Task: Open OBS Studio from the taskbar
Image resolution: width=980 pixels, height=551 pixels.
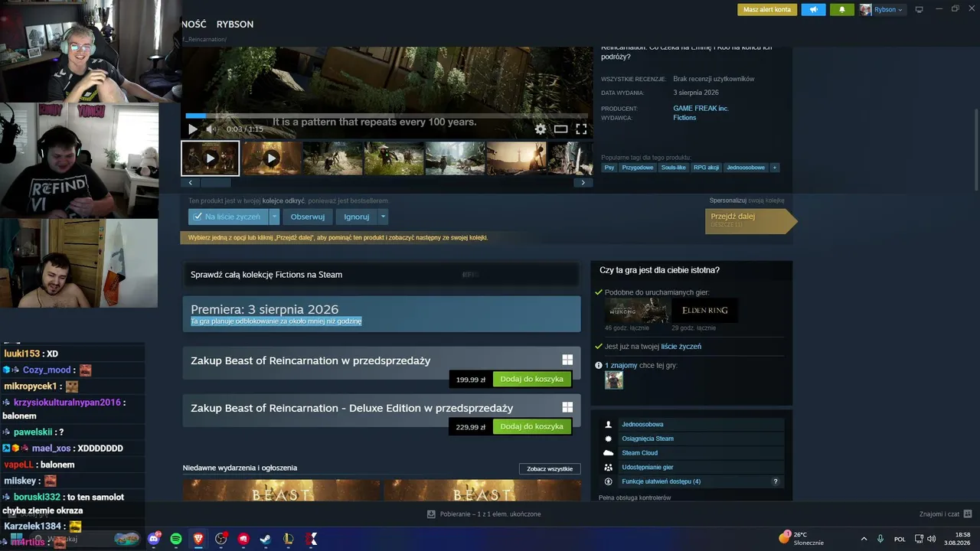Action: point(221,539)
